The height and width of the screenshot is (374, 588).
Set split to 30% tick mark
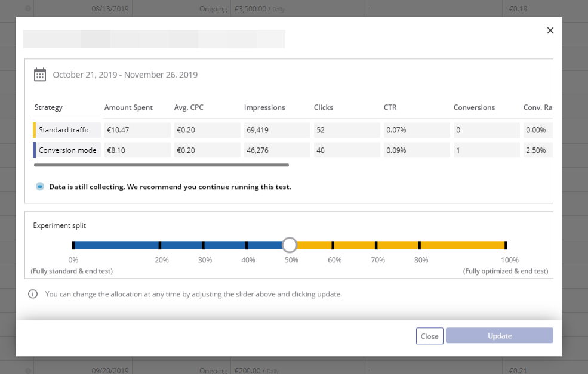[204, 245]
